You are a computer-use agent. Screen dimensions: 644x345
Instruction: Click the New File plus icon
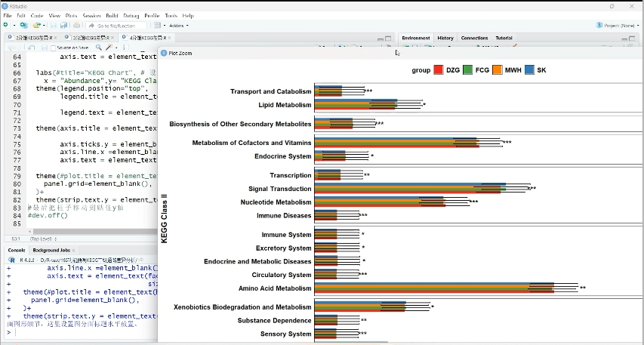[x=6, y=26]
